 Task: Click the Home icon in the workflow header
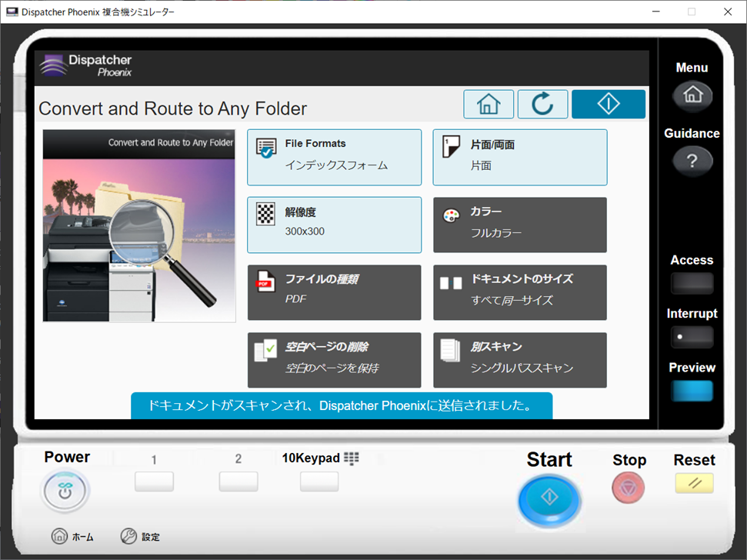pyautogui.click(x=489, y=104)
